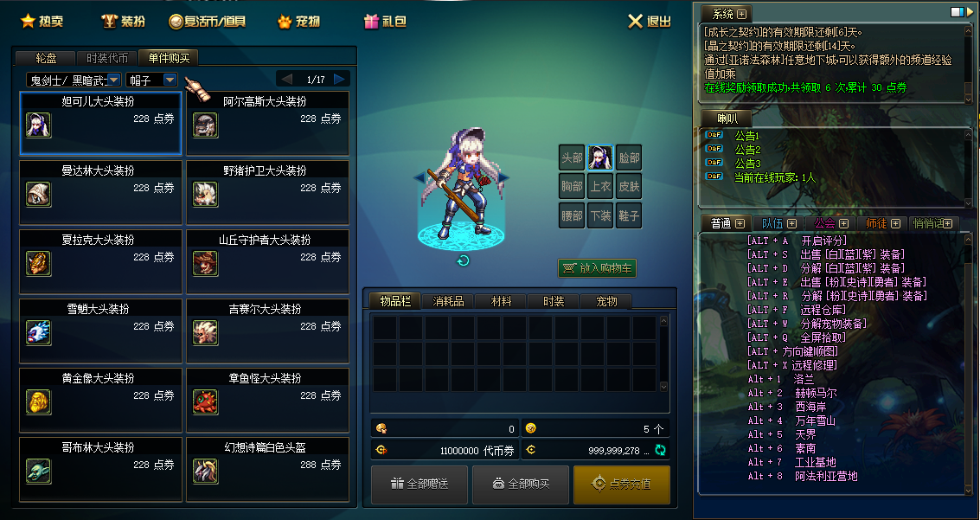The width and height of the screenshot is (980, 520).
Task: Toggle the 队伍 channel plus box
Action: [792, 223]
